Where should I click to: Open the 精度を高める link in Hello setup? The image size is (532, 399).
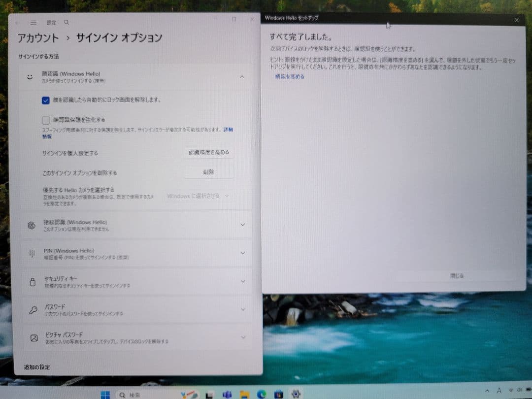tap(290, 77)
